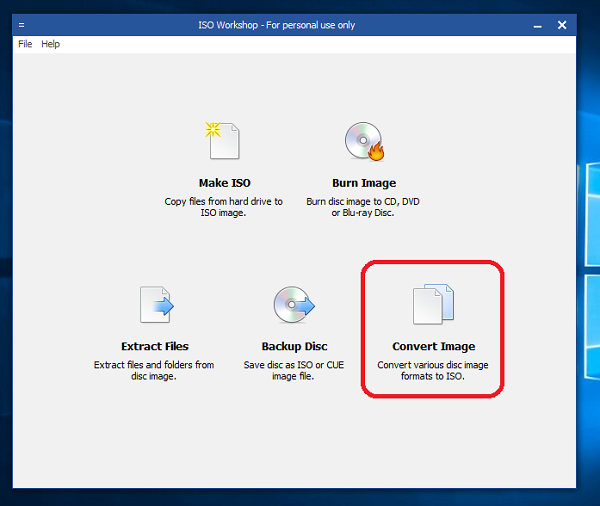Image resolution: width=600 pixels, height=506 pixels.
Task: Click the Extract Files arrow document icon
Action: (x=156, y=305)
